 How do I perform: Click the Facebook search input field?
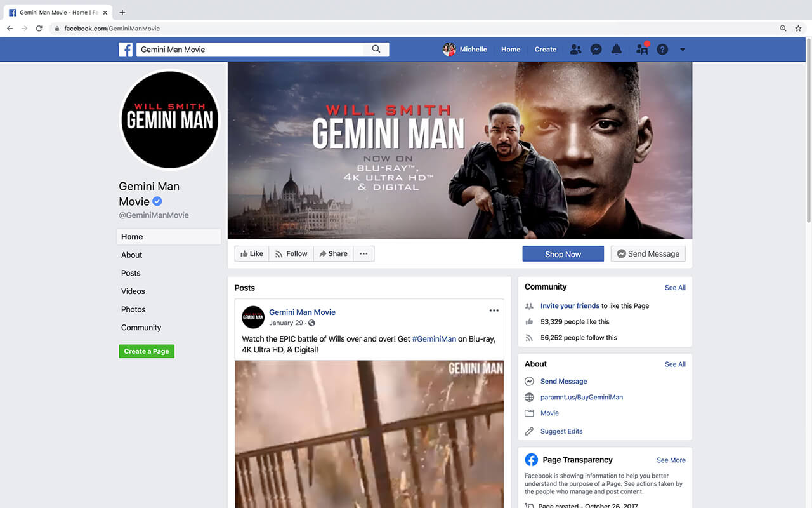click(x=250, y=49)
